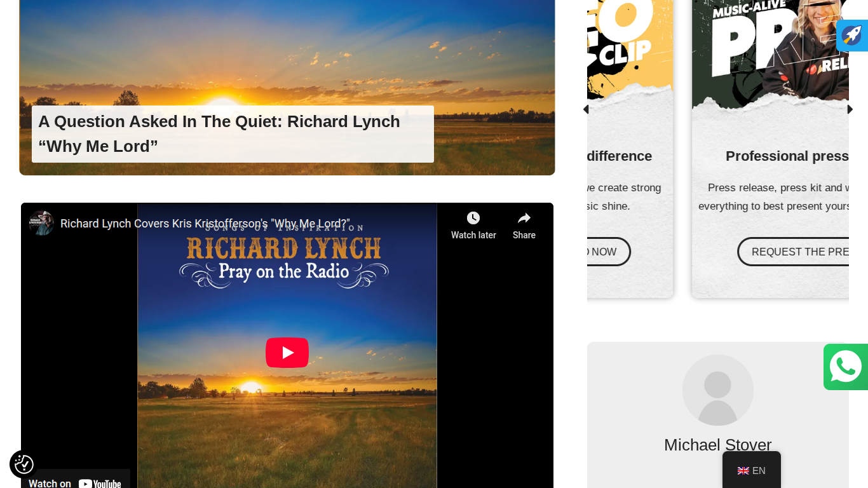The height and width of the screenshot is (488, 868).
Task: Click the Professional press card heading
Action: pos(787,156)
